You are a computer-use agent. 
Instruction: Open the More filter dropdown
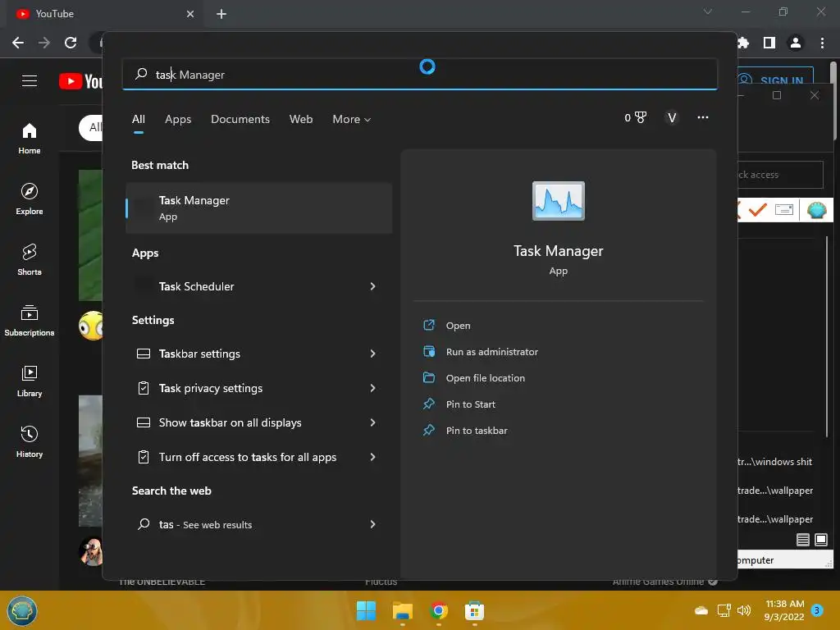(x=351, y=119)
